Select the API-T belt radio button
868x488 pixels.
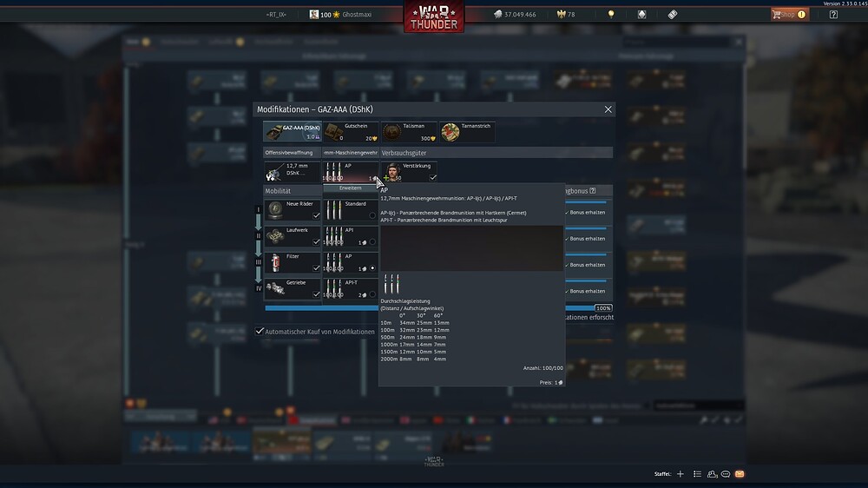click(x=372, y=294)
